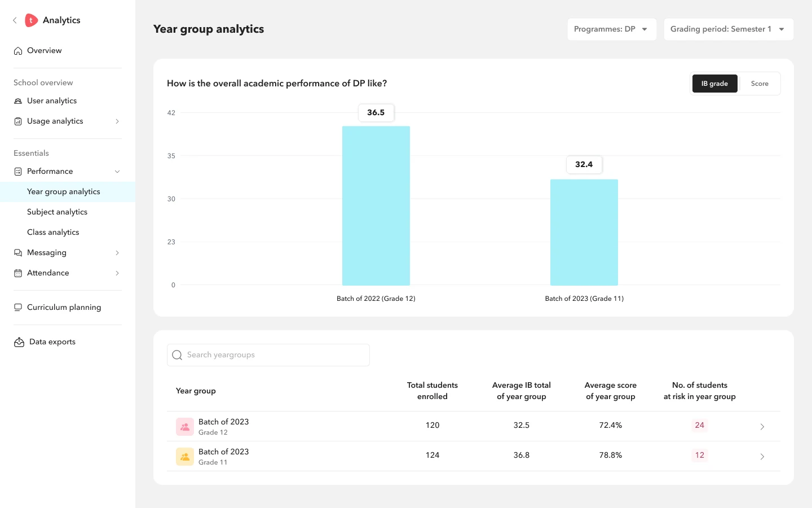Click the Messaging chat bubbles icon
812x508 pixels.
point(18,253)
